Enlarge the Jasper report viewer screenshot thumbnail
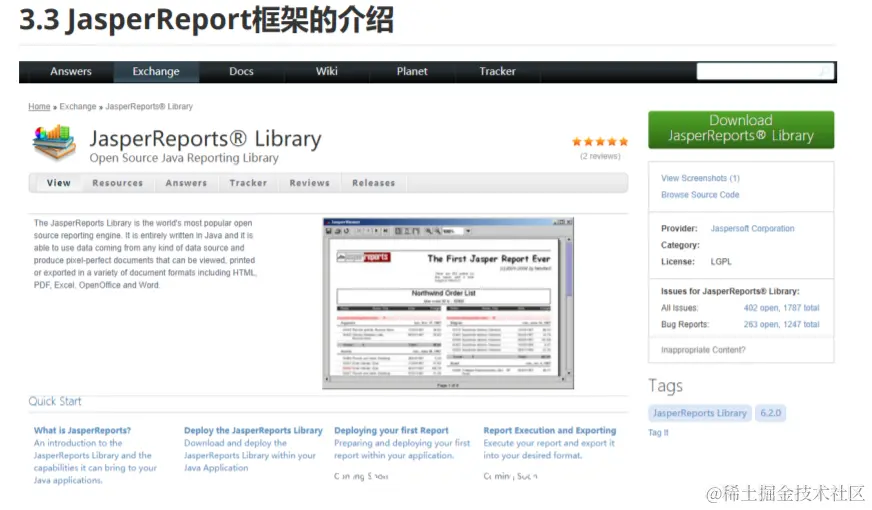The height and width of the screenshot is (510, 872). pos(448,303)
